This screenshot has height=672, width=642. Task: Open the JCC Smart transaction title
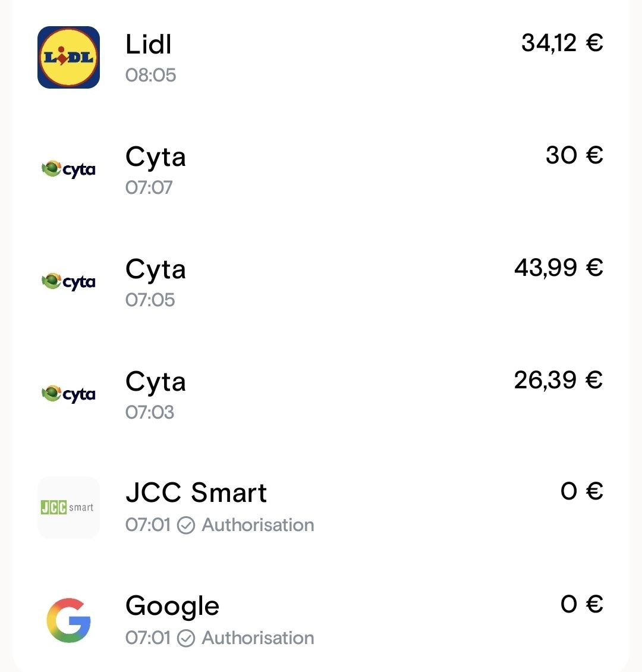[196, 493]
